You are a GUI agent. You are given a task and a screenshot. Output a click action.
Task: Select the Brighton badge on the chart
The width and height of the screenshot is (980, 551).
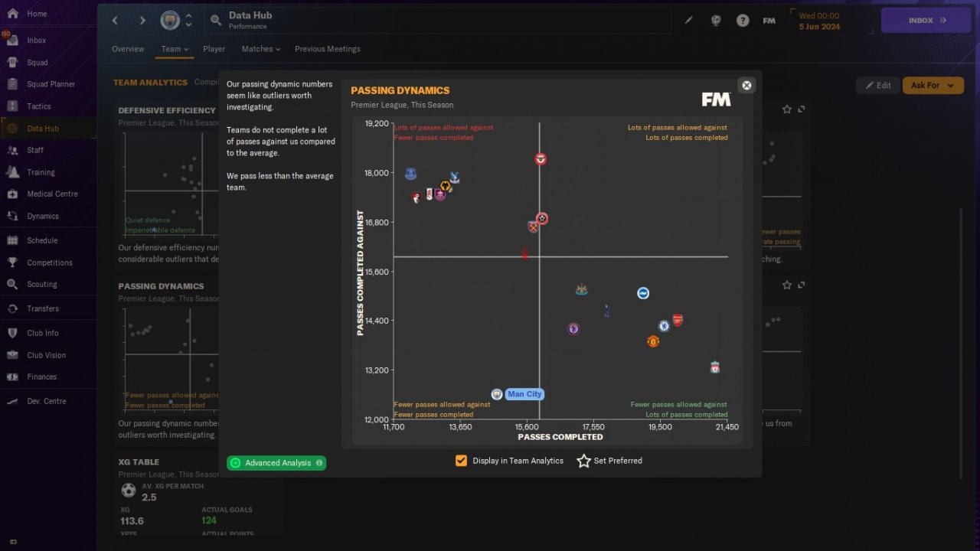coord(643,293)
